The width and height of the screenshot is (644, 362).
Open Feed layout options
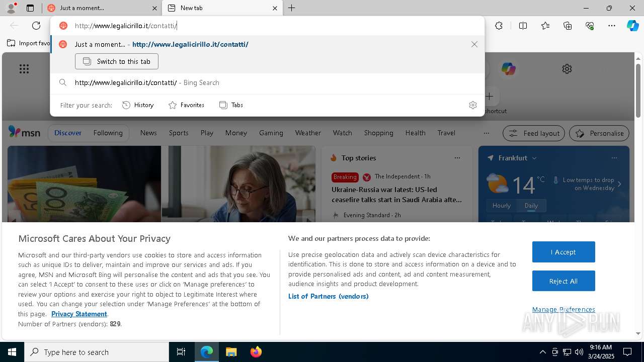pos(534,133)
